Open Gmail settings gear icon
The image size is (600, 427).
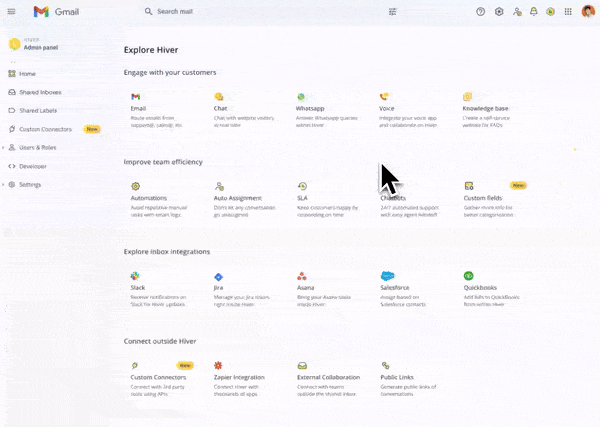tap(499, 12)
